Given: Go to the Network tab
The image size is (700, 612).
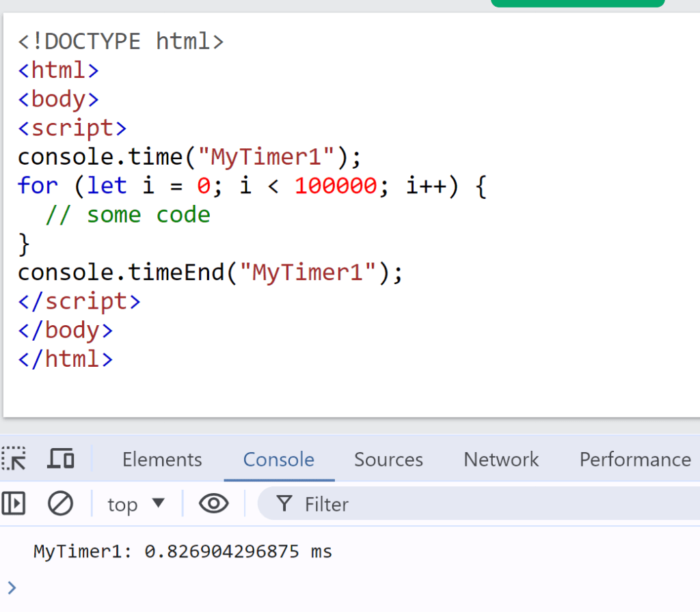Looking at the screenshot, I should pos(501,460).
